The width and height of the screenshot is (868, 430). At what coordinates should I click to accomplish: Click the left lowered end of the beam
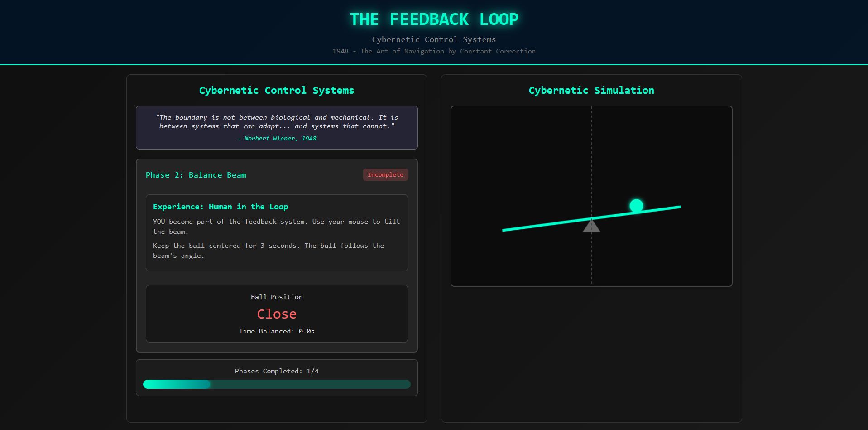coord(506,230)
